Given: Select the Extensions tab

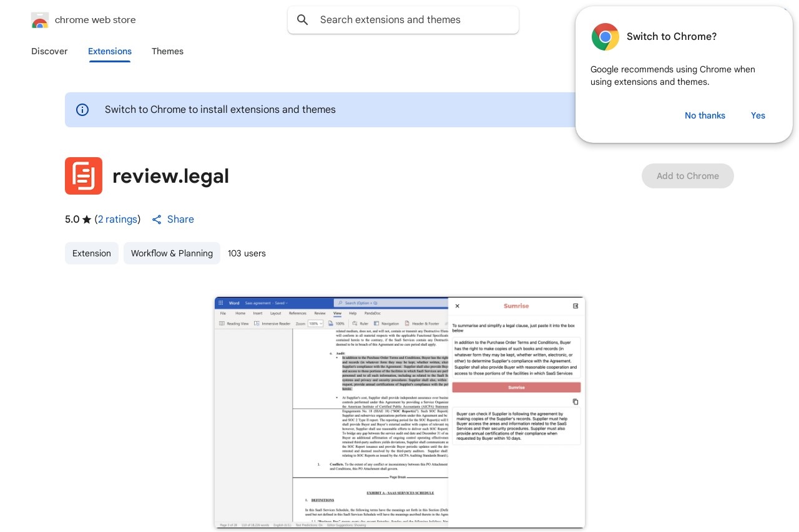Looking at the screenshot, I should (110, 51).
